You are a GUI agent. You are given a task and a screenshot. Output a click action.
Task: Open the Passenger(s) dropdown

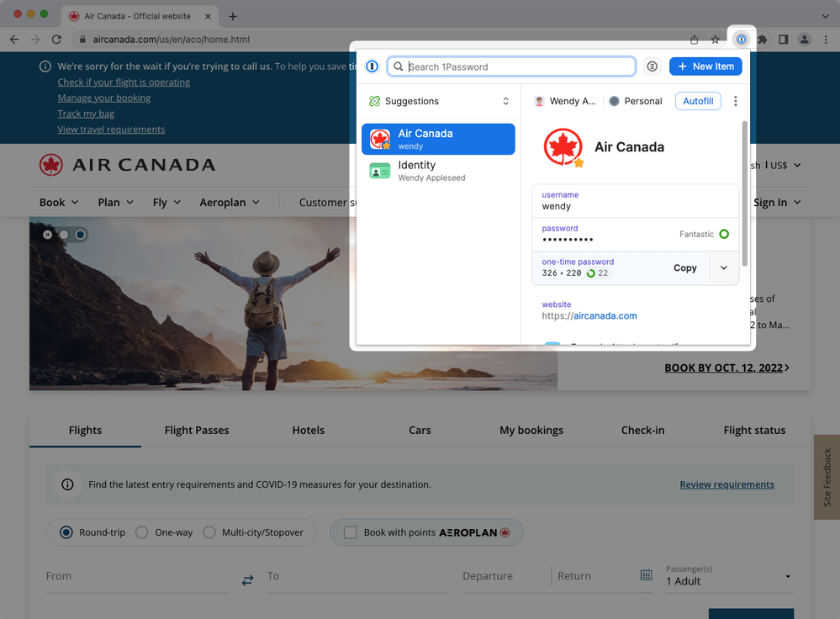pos(728,576)
